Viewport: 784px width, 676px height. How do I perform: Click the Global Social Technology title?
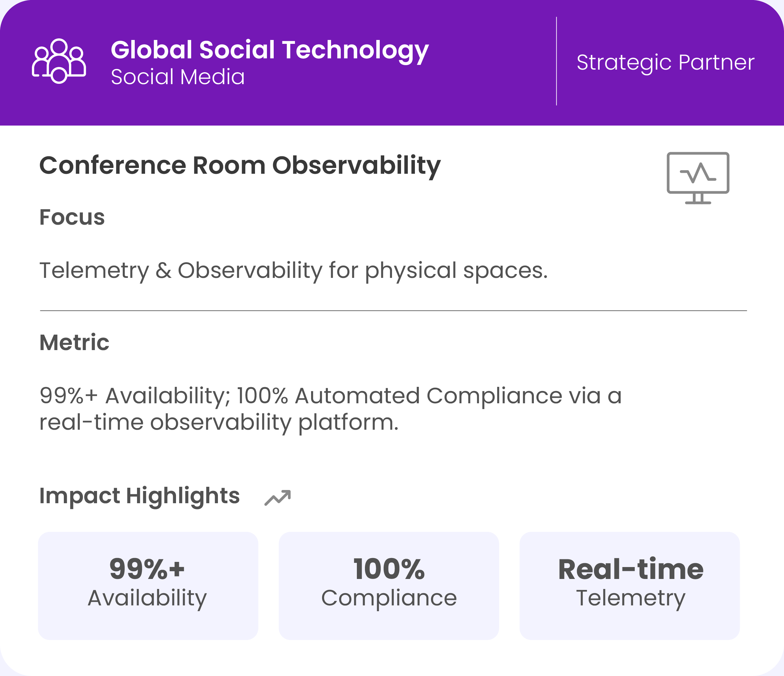[269, 50]
